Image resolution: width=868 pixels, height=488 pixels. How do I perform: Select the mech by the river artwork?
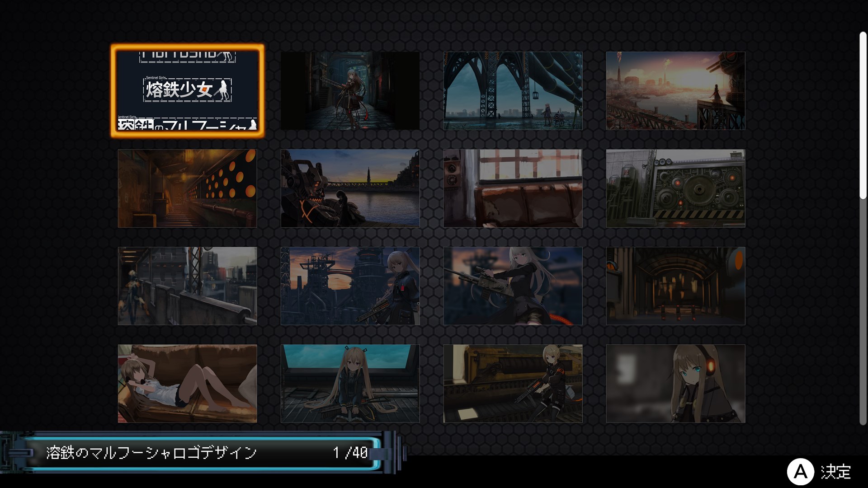[x=350, y=188]
